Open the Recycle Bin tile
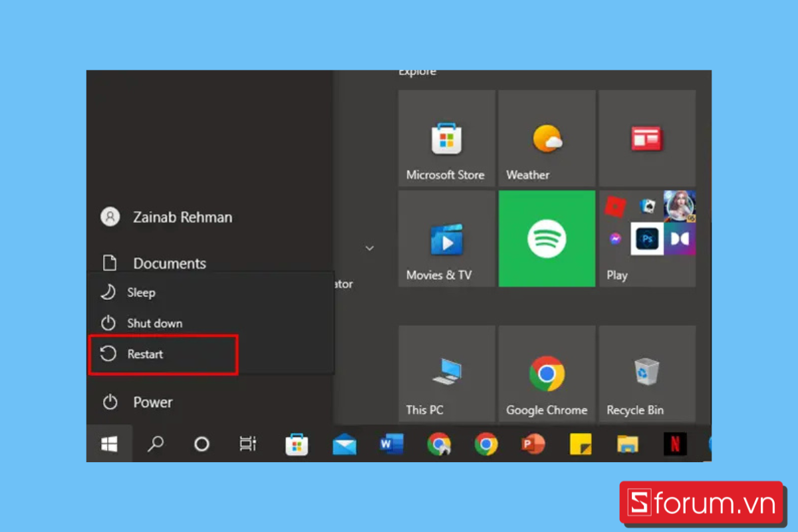 click(647, 374)
